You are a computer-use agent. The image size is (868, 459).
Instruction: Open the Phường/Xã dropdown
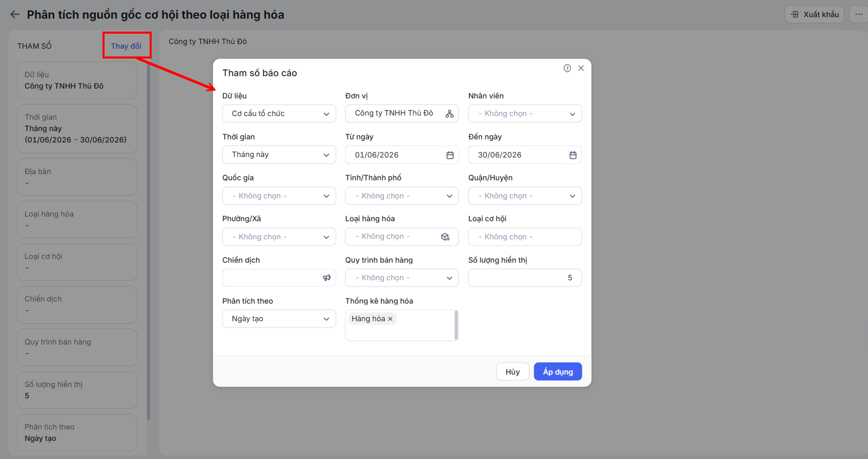point(279,237)
